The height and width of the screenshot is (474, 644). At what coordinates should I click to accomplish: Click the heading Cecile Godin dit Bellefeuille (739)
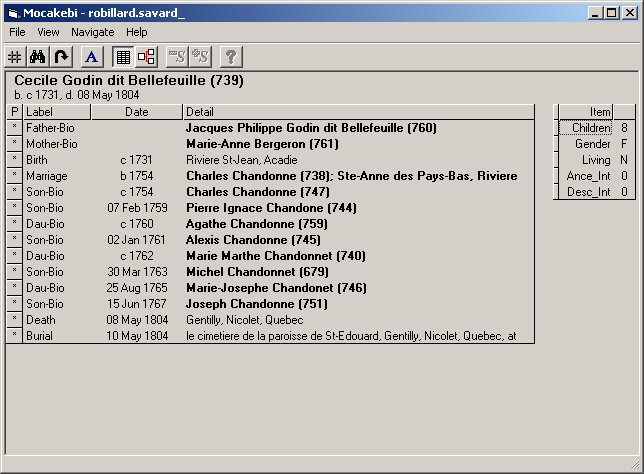pos(129,80)
